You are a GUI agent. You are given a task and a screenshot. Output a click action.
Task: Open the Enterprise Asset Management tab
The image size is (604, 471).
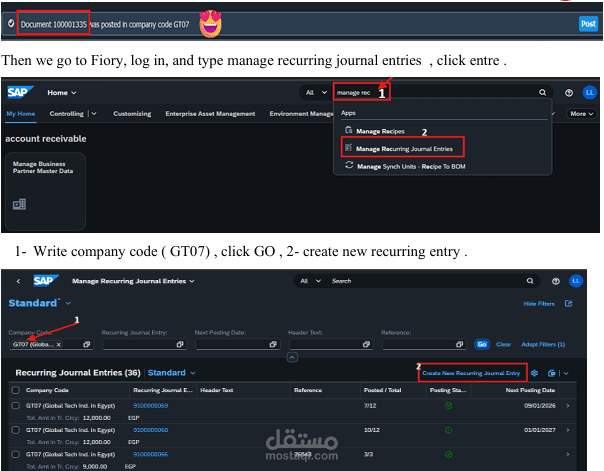pos(210,114)
